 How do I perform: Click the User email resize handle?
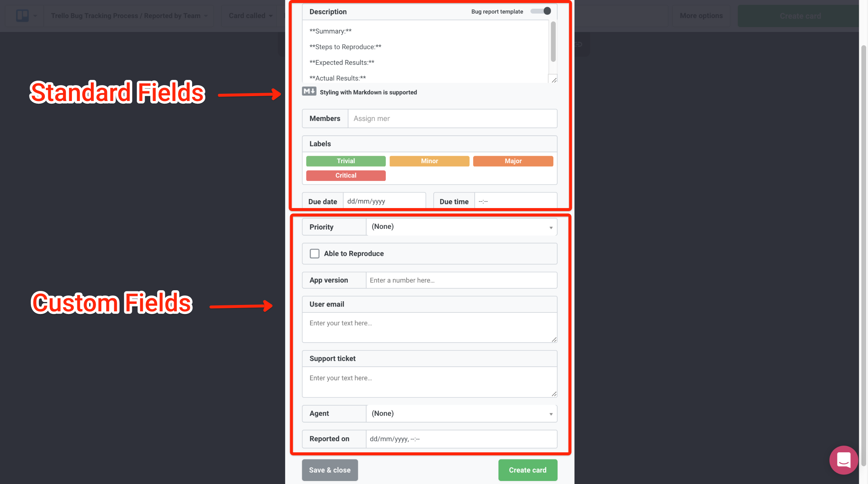554,340
